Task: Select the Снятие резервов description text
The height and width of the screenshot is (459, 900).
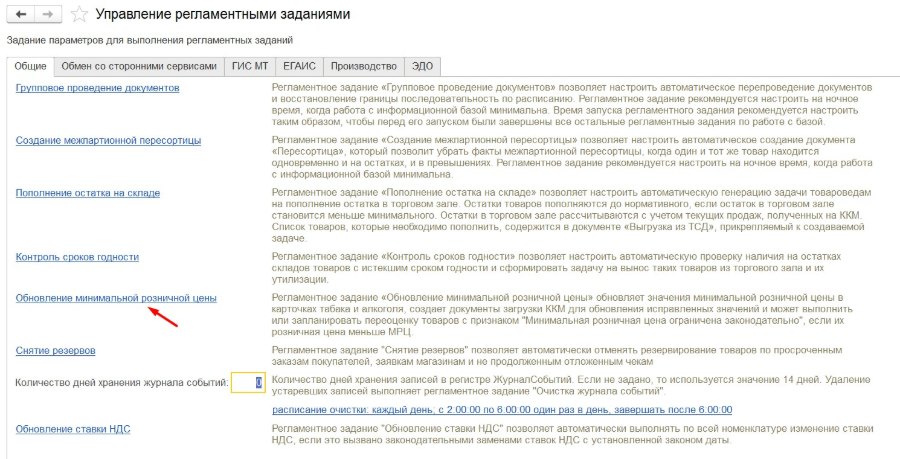Action: [557, 356]
